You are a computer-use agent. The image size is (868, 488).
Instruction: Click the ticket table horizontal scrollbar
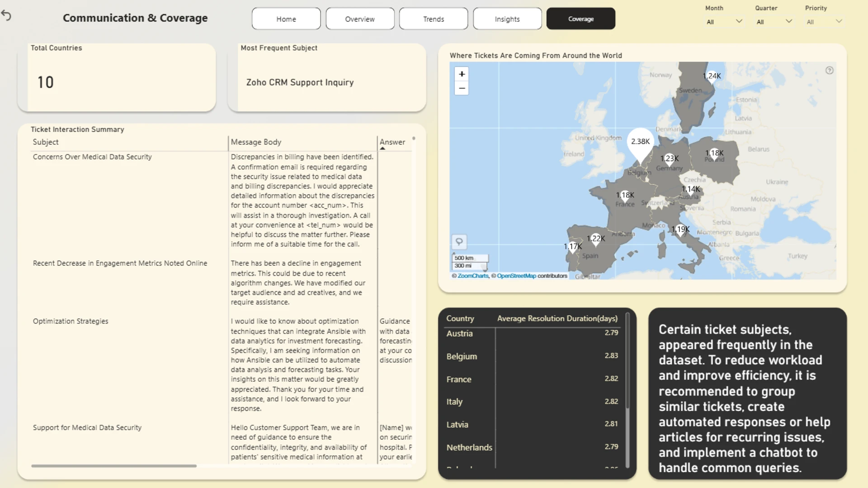tap(114, 466)
